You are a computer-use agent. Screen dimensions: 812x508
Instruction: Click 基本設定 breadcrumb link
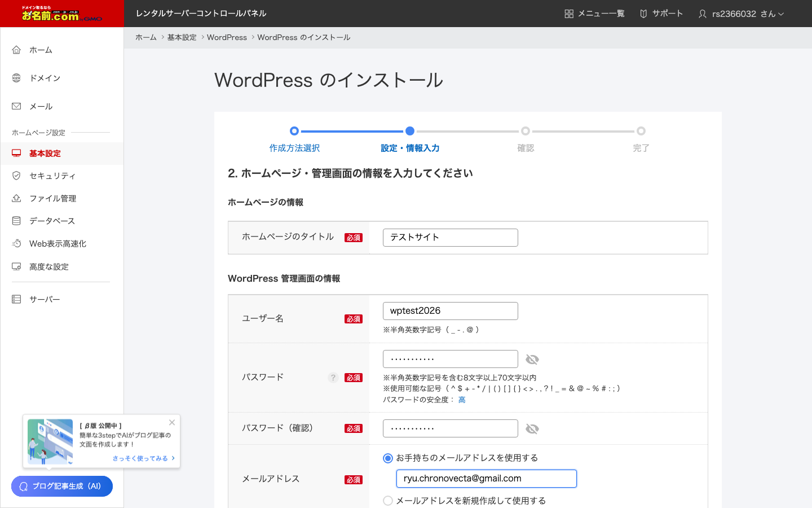coord(182,37)
